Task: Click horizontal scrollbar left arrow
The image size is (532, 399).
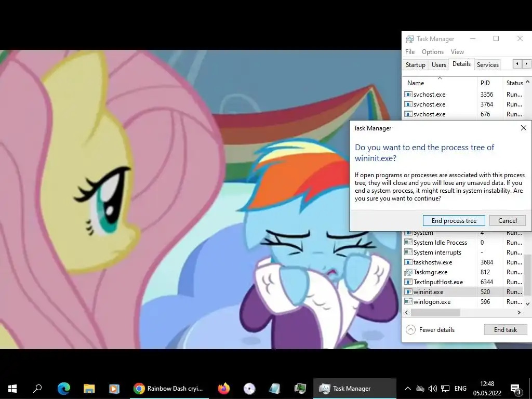Action: click(x=406, y=312)
